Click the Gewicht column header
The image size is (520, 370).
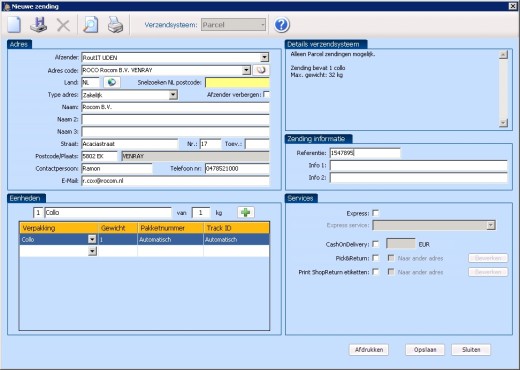pyautogui.click(x=118, y=228)
